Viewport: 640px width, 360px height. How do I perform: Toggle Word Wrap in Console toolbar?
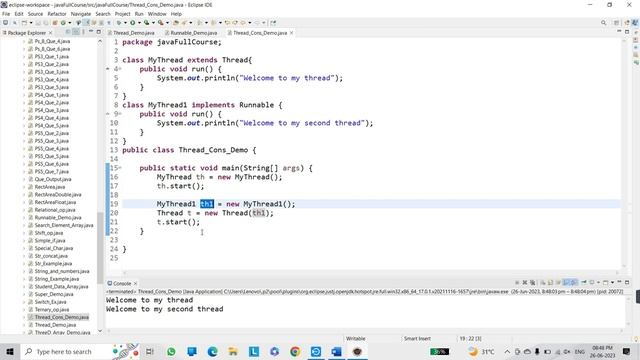click(558, 282)
